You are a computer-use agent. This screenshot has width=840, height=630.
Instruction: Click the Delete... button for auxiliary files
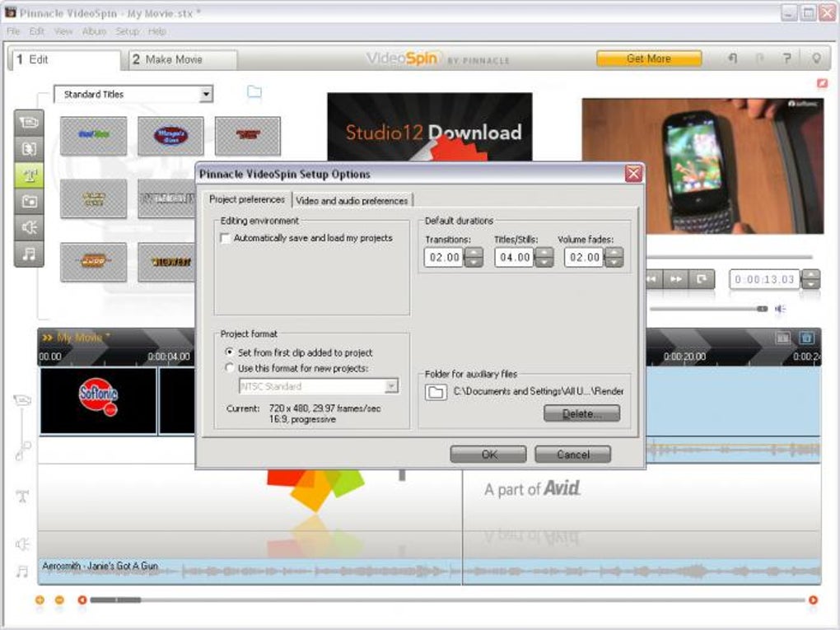(x=581, y=413)
